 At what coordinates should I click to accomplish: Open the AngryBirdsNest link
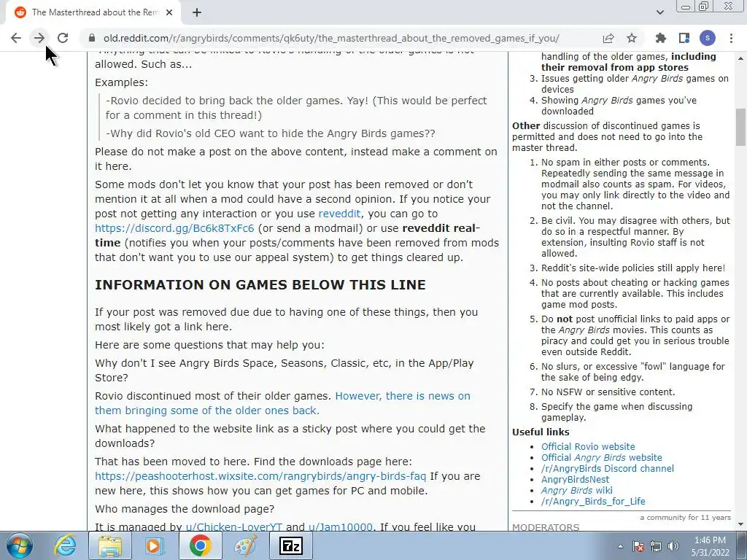[x=575, y=480]
